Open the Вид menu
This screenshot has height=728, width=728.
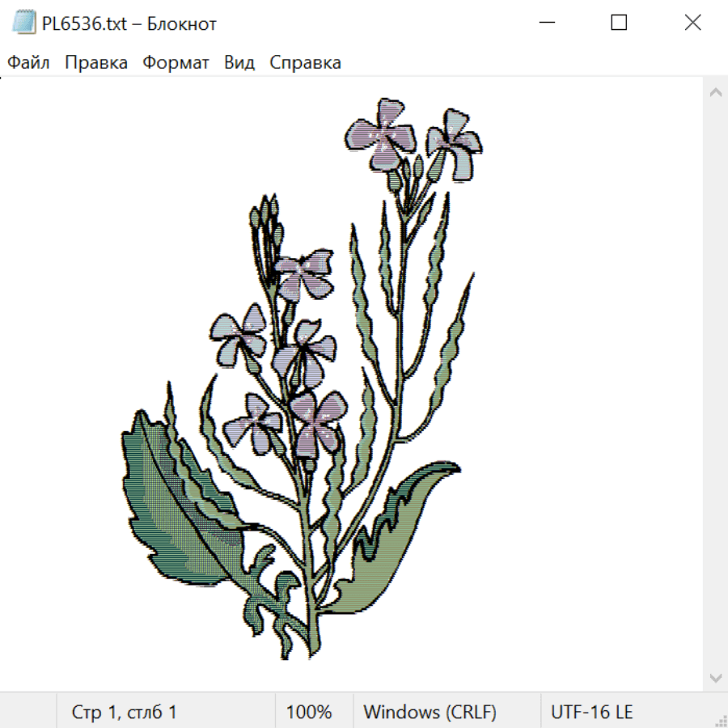239,62
